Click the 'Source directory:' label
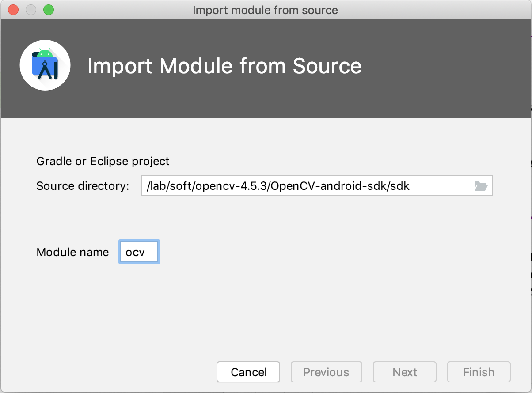This screenshot has height=393, width=532. pos(83,186)
